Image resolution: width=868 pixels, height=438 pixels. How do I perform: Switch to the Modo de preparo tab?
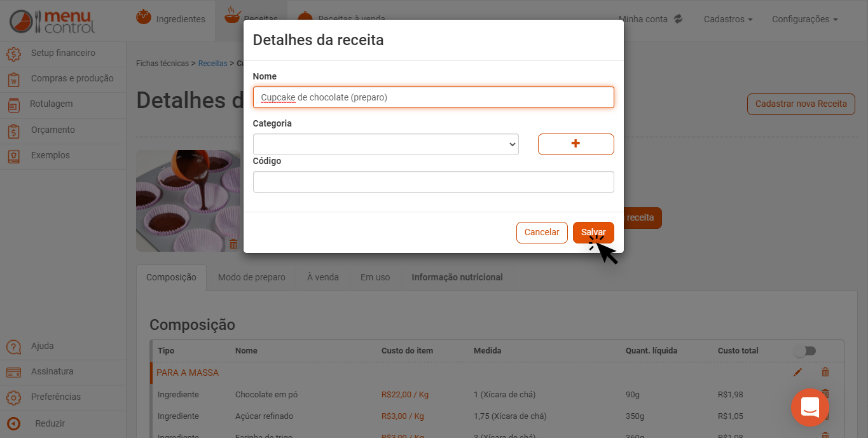click(x=252, y=278)
